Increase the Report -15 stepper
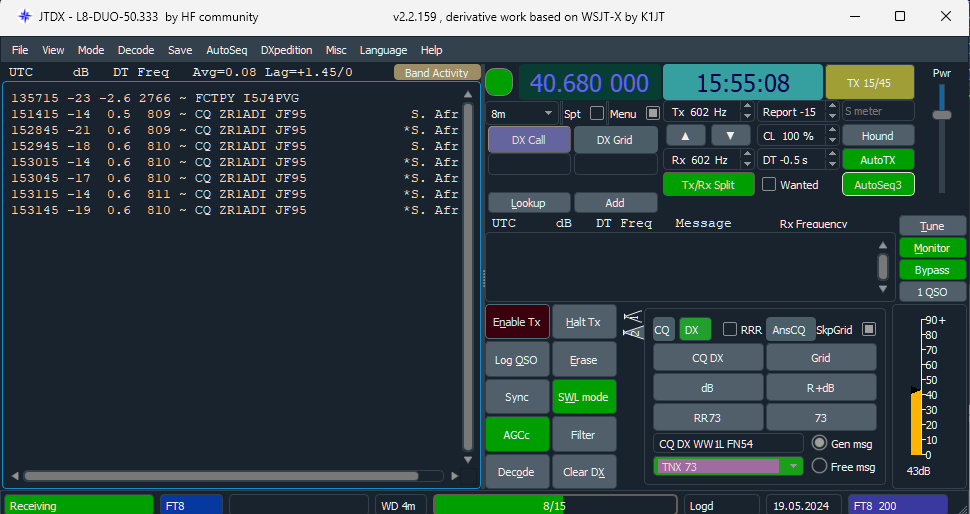The height and width of the screenshot is (514, 970). coord(832,108)
